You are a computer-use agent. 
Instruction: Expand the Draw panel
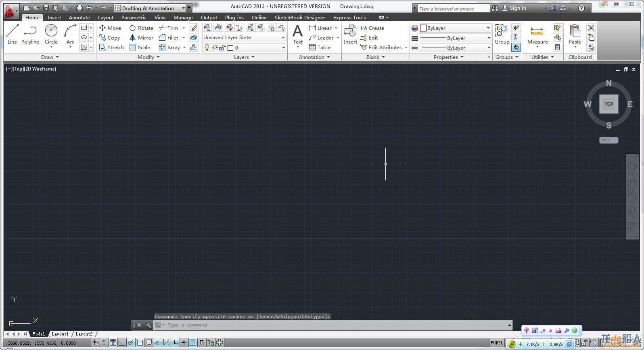click(50, 57)
